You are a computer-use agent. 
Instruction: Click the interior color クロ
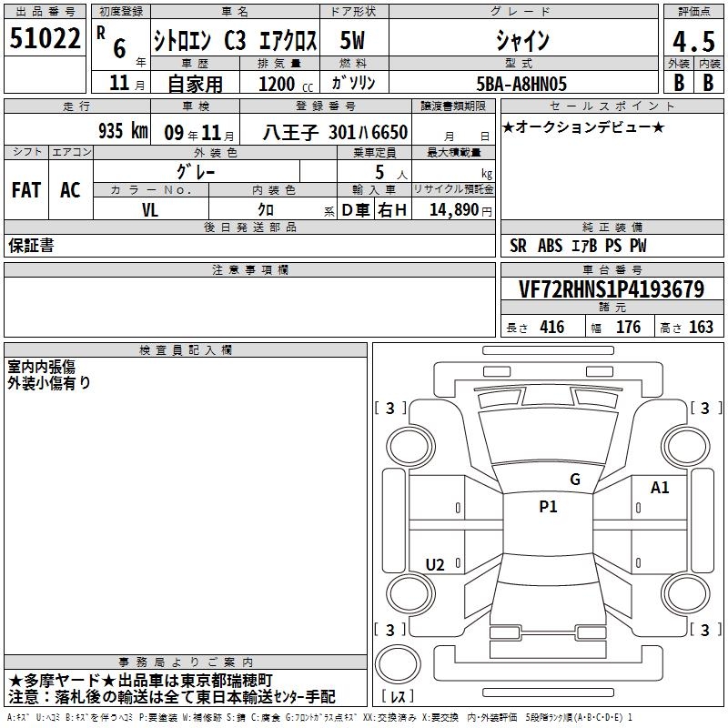[x=266, y=210]
